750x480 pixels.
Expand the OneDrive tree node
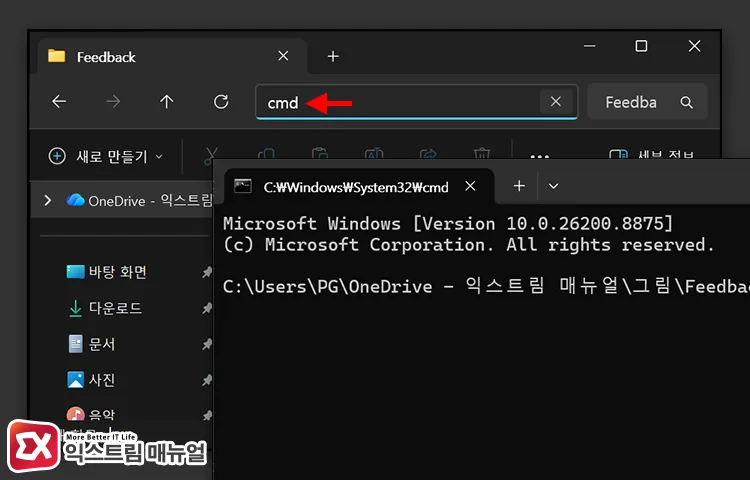(x=47, y=200)
